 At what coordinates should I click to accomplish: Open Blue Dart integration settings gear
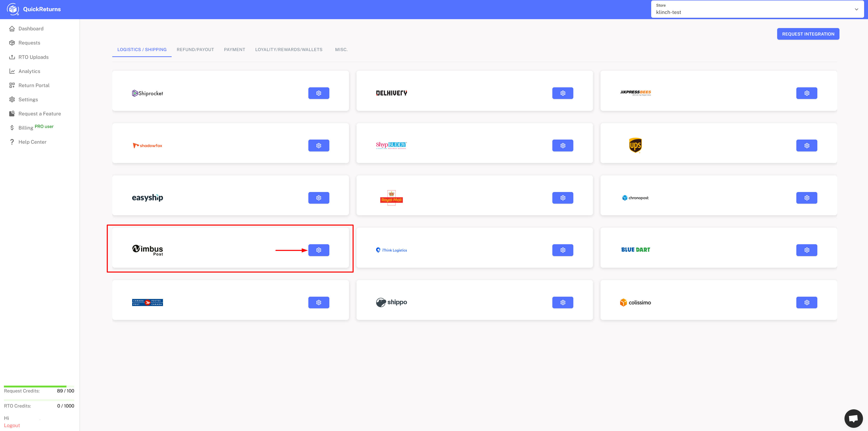point(806,250)
